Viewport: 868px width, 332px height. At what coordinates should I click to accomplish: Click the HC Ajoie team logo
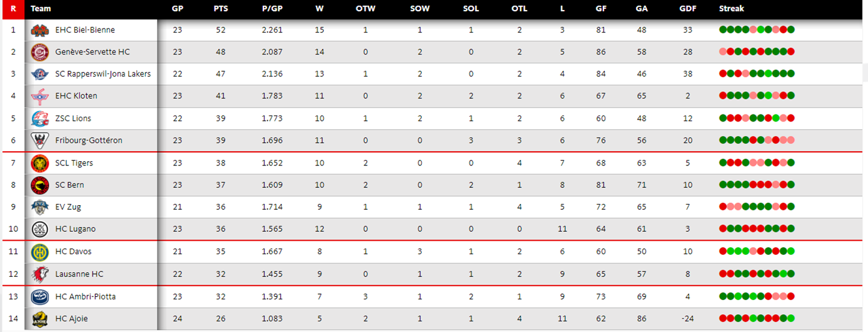(40, 319)
